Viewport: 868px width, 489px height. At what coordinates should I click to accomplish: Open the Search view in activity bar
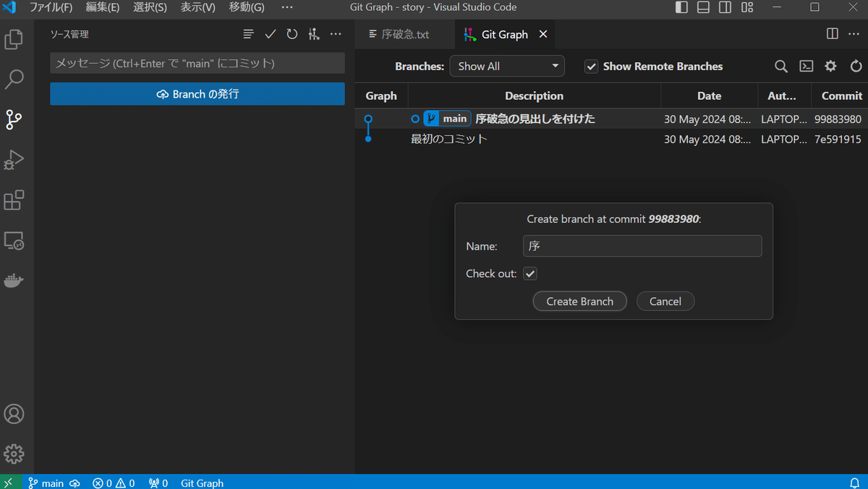14,80
